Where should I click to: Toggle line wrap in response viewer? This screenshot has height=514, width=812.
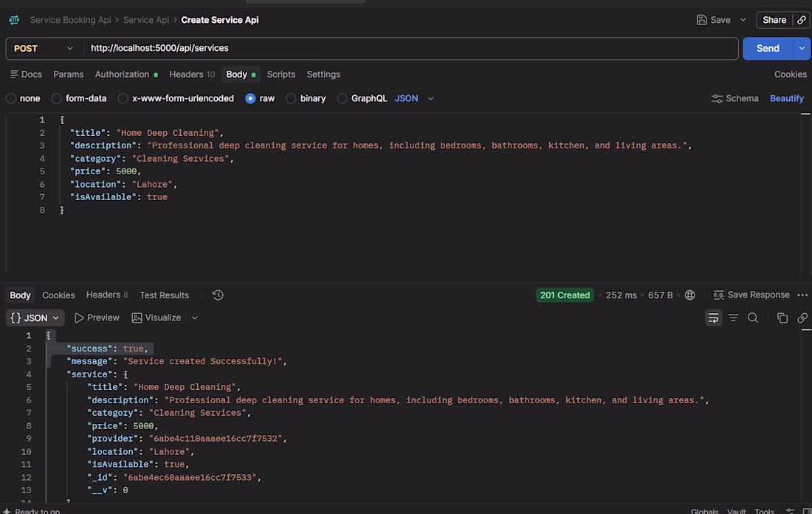click(x=713, y=318)
